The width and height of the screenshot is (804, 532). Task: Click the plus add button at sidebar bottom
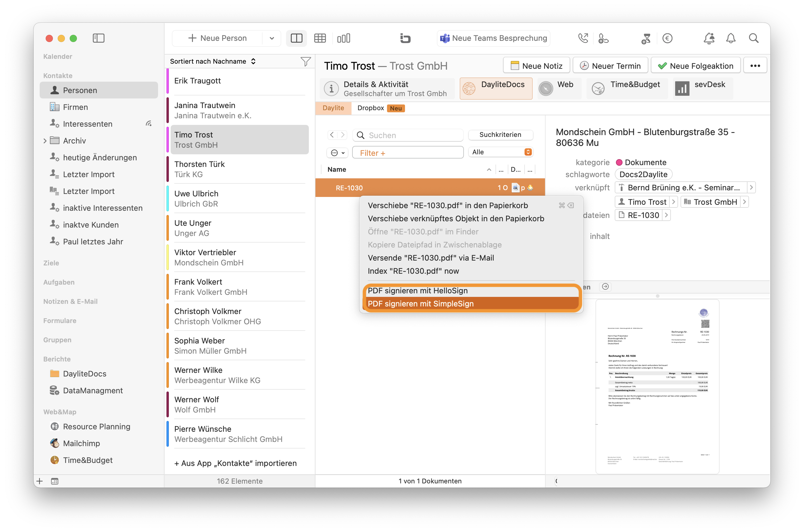pyautogui.click(x=40, y=481)
